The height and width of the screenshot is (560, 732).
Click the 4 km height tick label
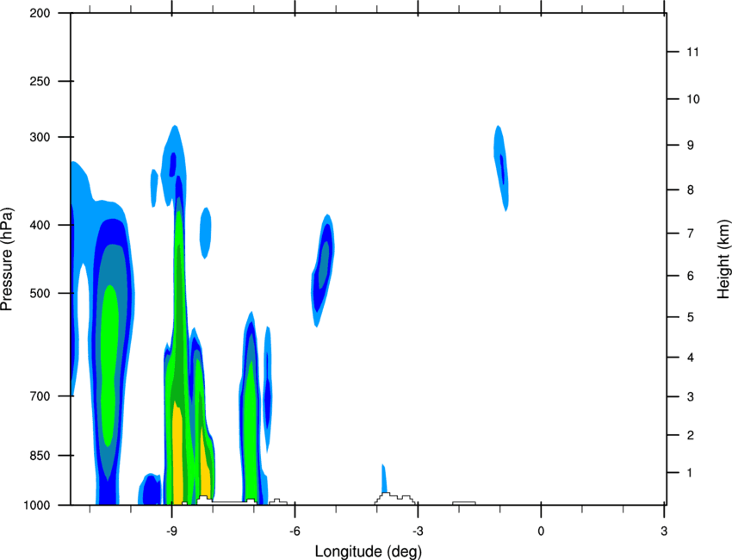pyautogui.click(x=691, y=358)
